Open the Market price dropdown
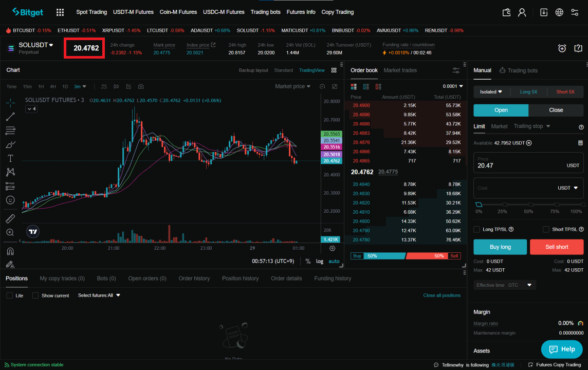This screenshot has width=588, height=370. click(x=292, y=87)
